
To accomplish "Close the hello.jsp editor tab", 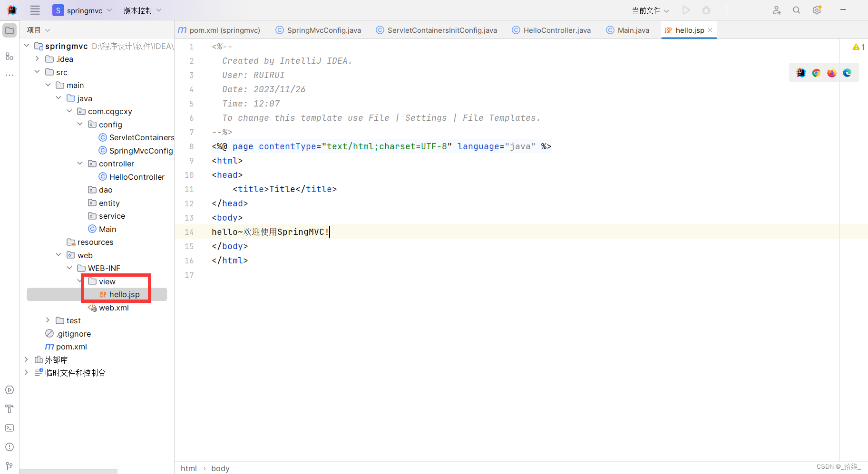I will coord(710,29).
